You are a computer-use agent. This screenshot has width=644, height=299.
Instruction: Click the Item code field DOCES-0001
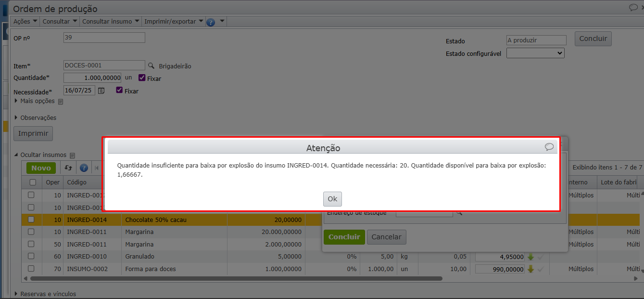pos(104,65)
